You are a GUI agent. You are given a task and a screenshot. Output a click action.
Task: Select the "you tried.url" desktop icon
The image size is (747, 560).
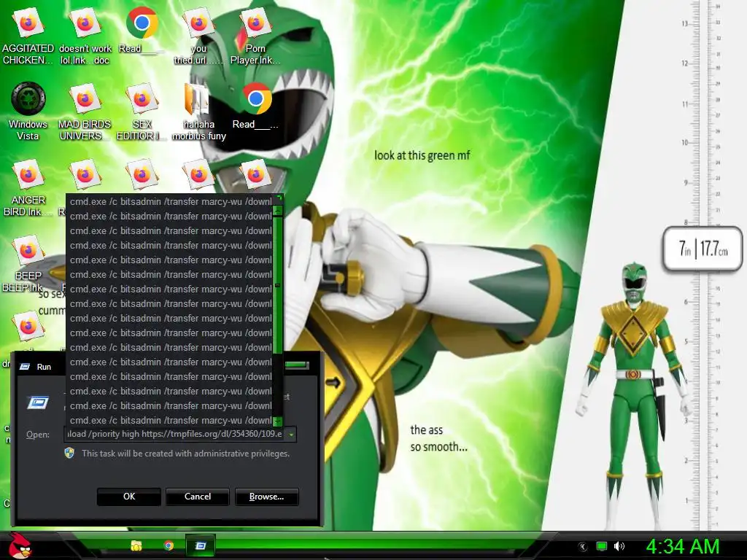click(198, 37)
